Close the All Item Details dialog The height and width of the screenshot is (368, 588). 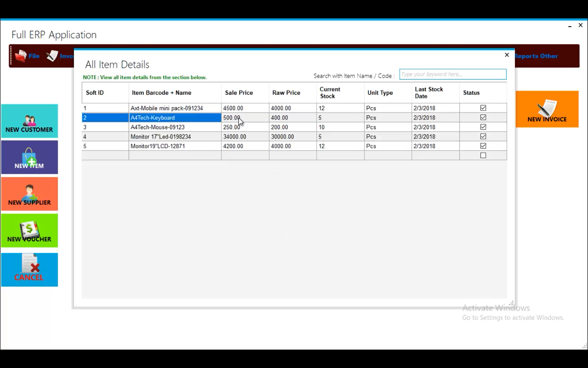[x=507, y=54]
